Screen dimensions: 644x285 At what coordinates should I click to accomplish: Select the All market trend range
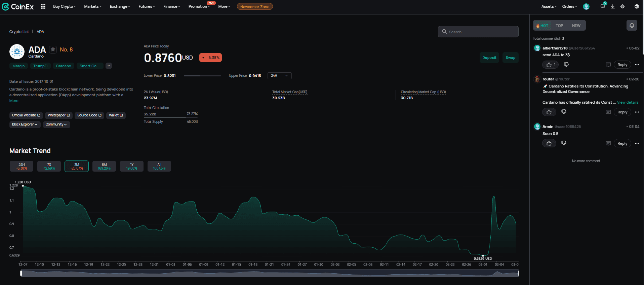click(159, 166)
